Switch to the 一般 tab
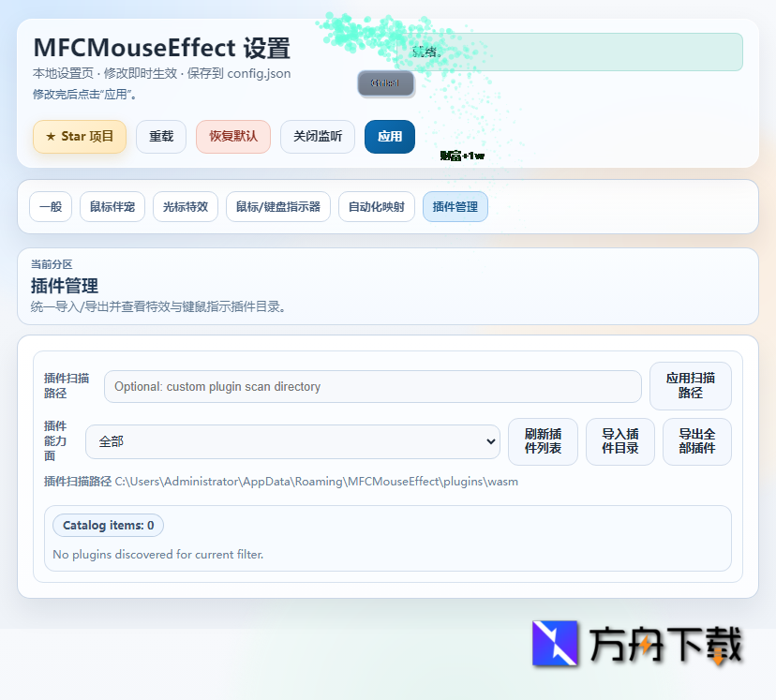The height and width of the screenshot is (700, 776). point(50,206)
